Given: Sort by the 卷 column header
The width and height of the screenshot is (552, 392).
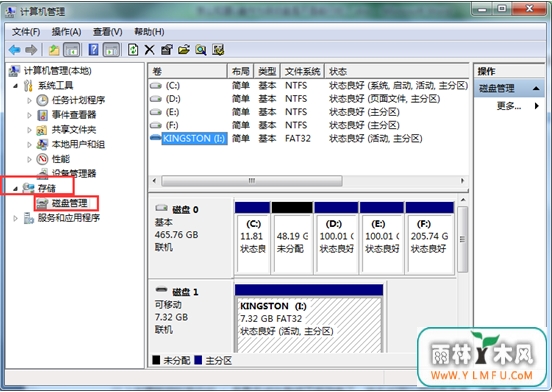Looking at the screenshot, I should 188,71.
